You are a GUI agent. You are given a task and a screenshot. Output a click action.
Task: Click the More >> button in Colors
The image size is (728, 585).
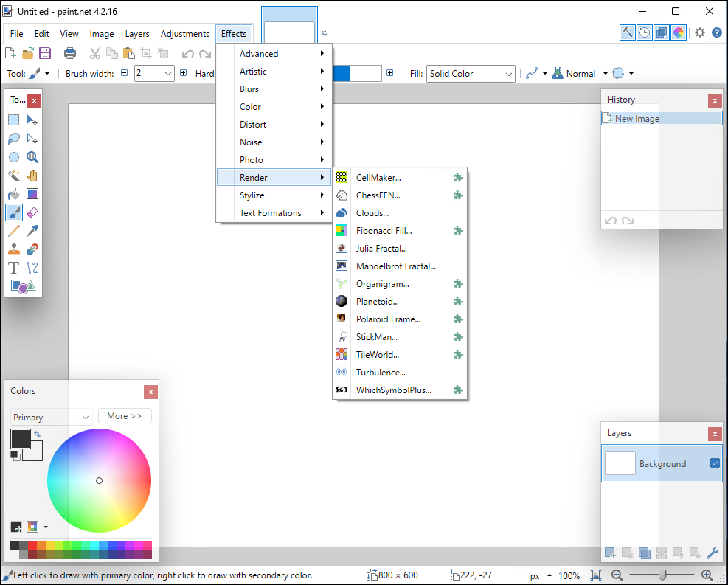click(x=125, y=416)
